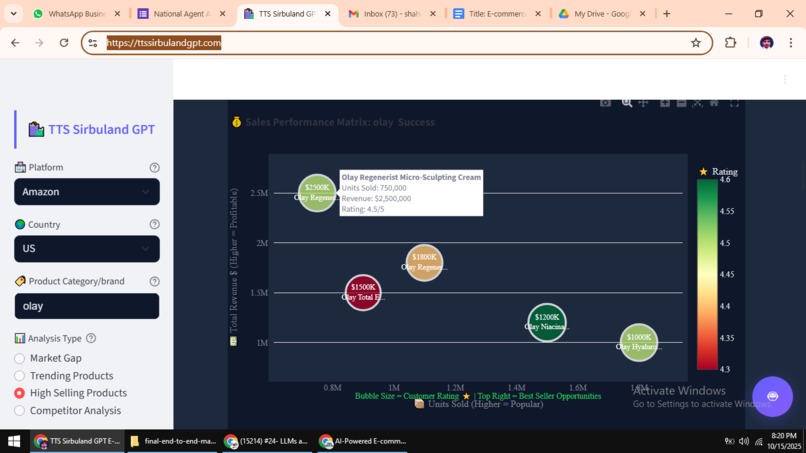Image resolution: width=806 pixels, height=453 pixels.
Task: Reset chart axes with the home icon
Action: pos(714,103)
